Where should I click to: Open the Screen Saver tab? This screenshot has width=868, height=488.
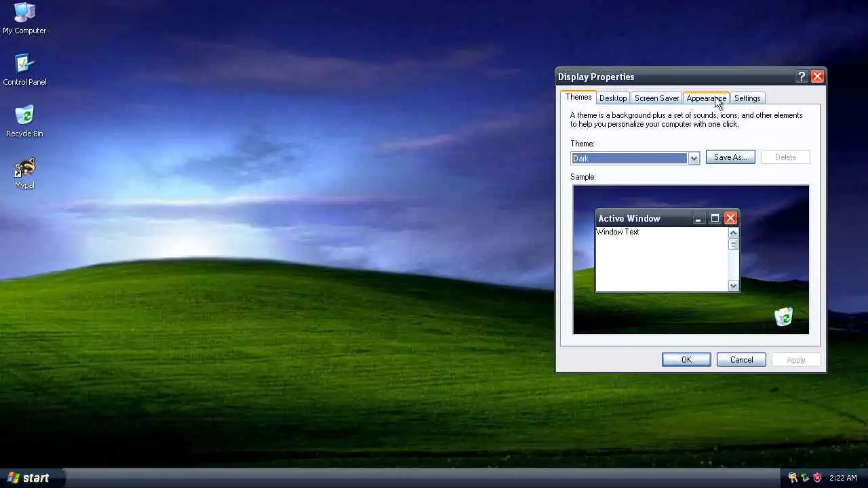656,98
